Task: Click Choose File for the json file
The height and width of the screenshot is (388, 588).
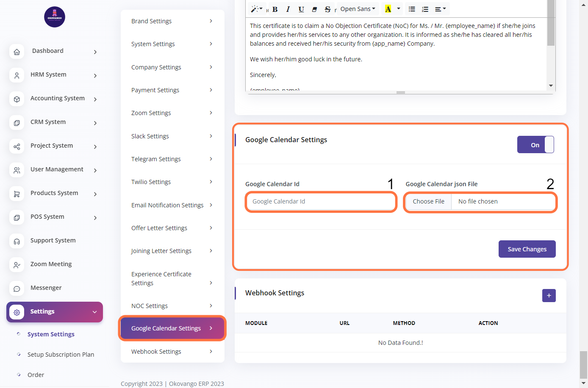Action: (x=428, y=201)
